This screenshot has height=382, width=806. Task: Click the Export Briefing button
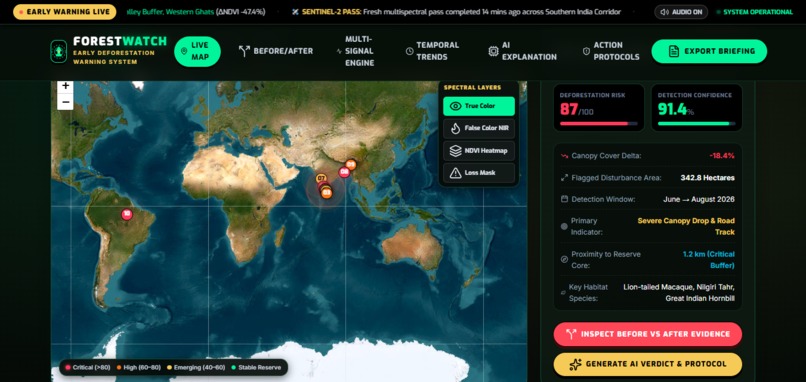coord(709,51)
